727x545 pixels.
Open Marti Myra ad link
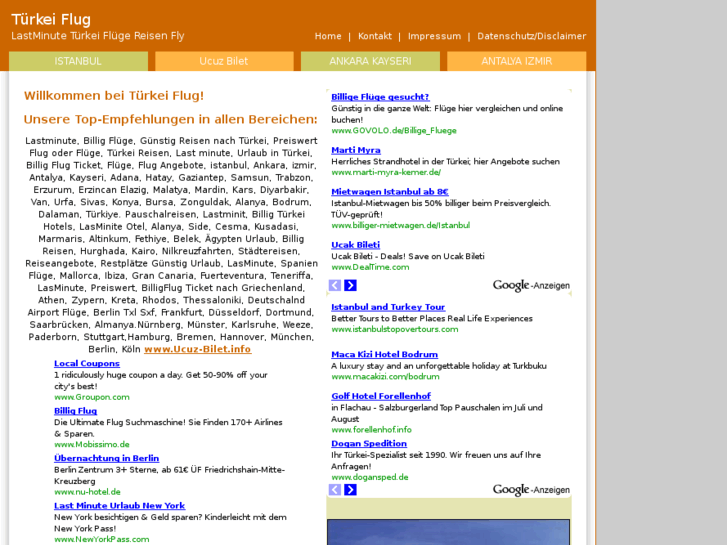(356, 150)
